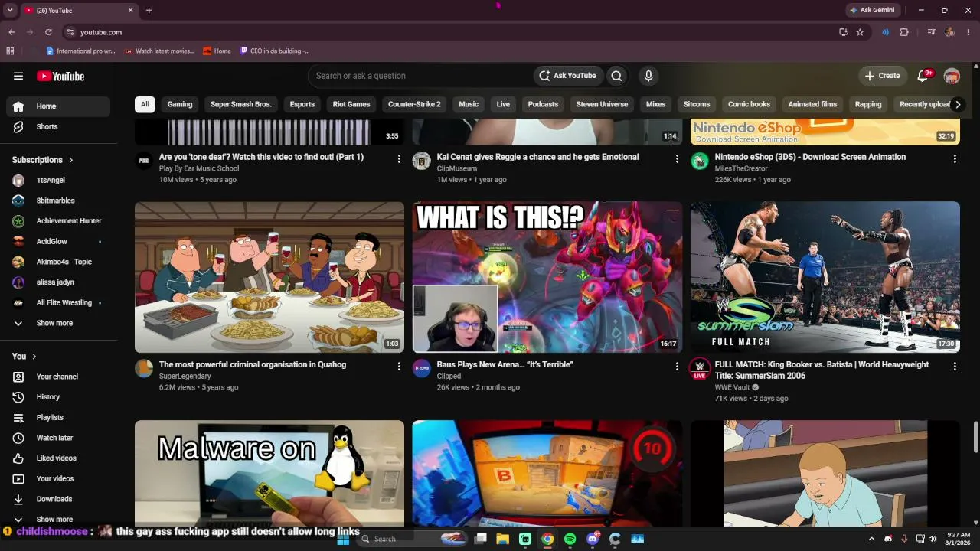The height and width of the screenshot is (551, 980).
Task: Click the Ask YouTube button
Action: click(x=567, y=76)
